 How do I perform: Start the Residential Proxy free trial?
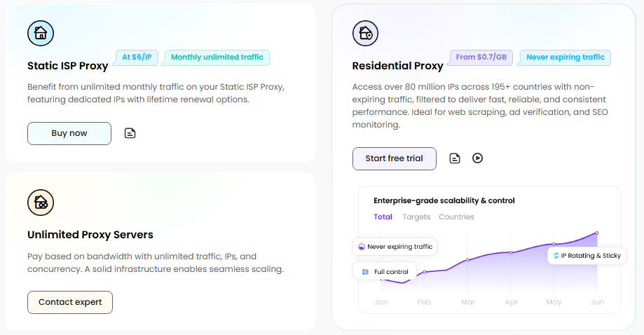pyautogui.click(x=394, y=158)
